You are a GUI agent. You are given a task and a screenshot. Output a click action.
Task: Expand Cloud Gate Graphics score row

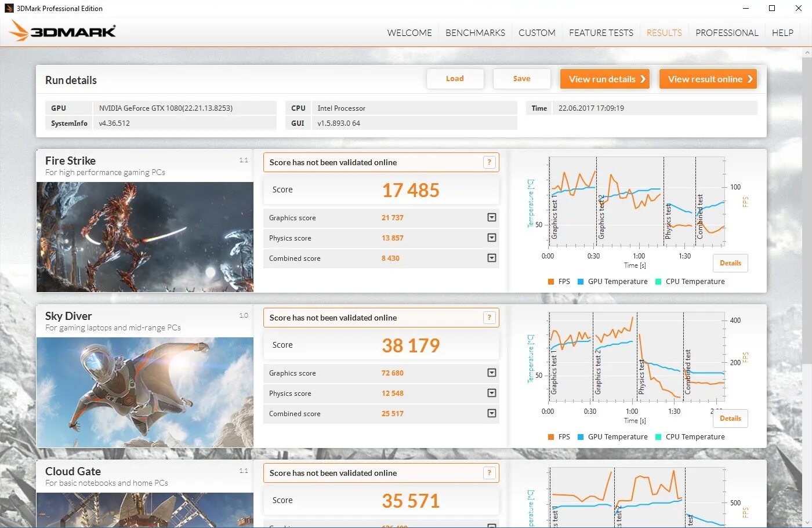tap(492, 526)
